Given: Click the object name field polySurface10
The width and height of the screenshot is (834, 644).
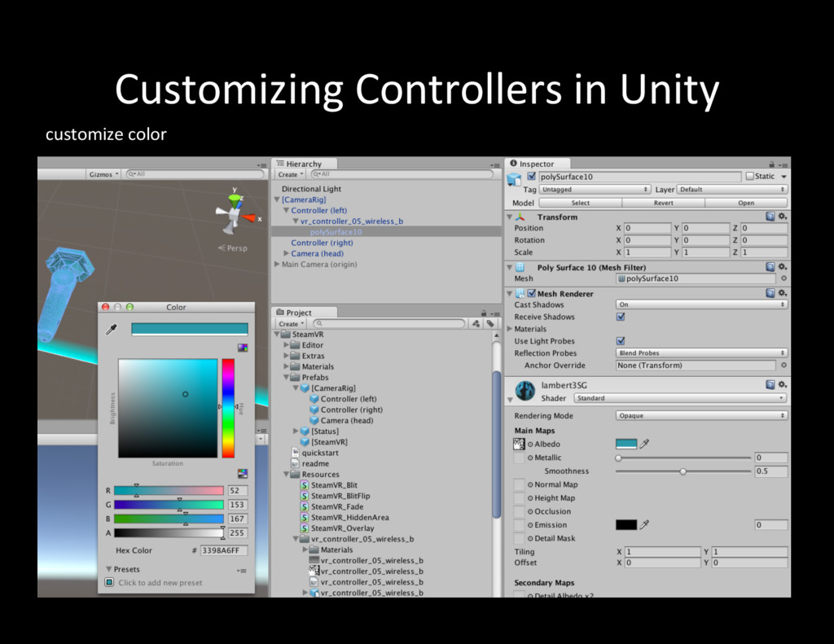Looking at the screenshot, I should coord(640,177).
